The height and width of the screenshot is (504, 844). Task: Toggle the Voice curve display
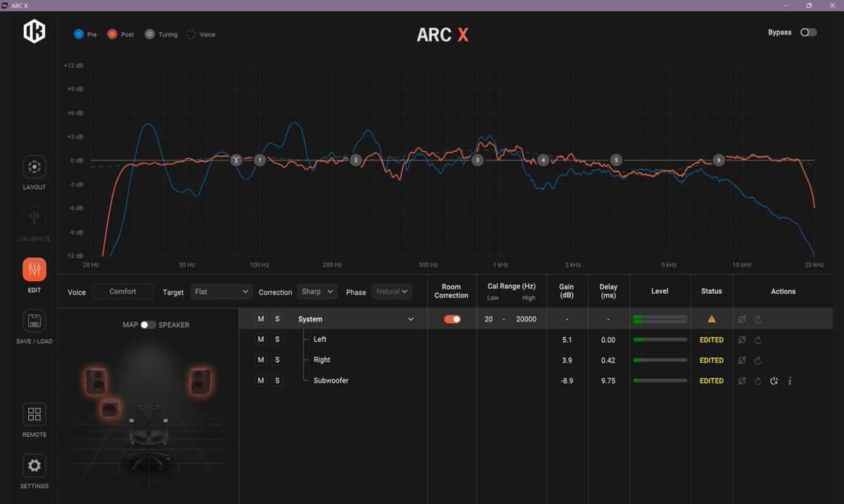tap(191, 34)
